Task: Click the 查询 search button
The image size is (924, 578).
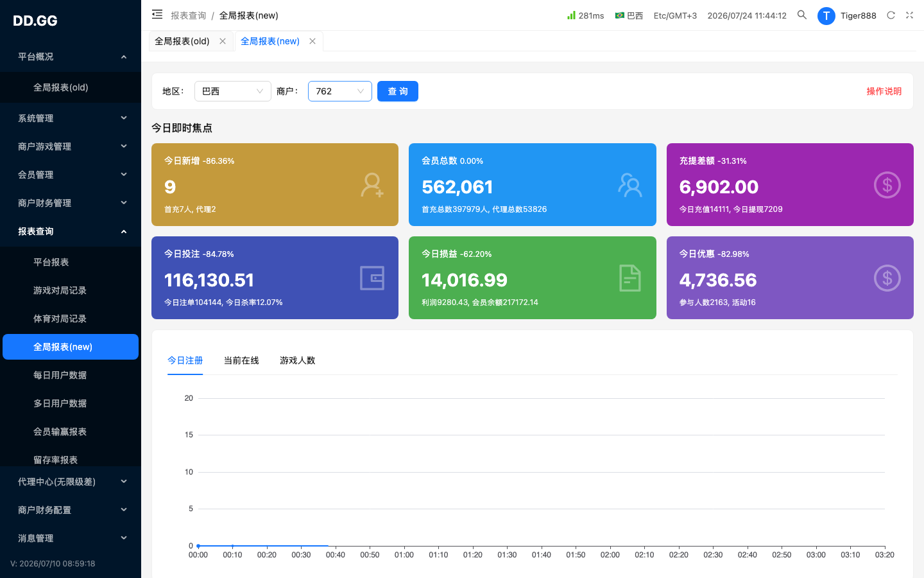Action: [x=398, y=91]
